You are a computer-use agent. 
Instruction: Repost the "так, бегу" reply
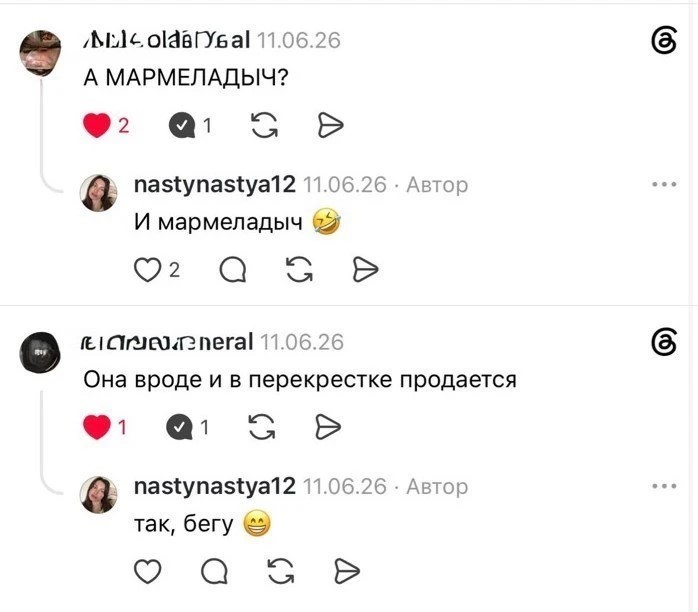(x=281, y=571)
